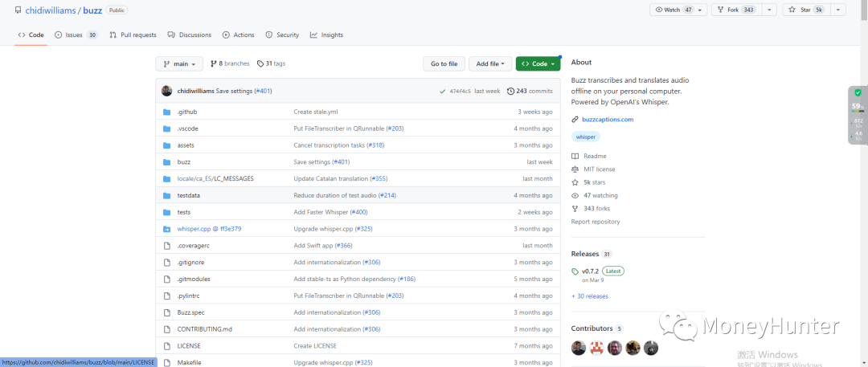Click the link icon next to buzzcaptions.com

[575, 120]
